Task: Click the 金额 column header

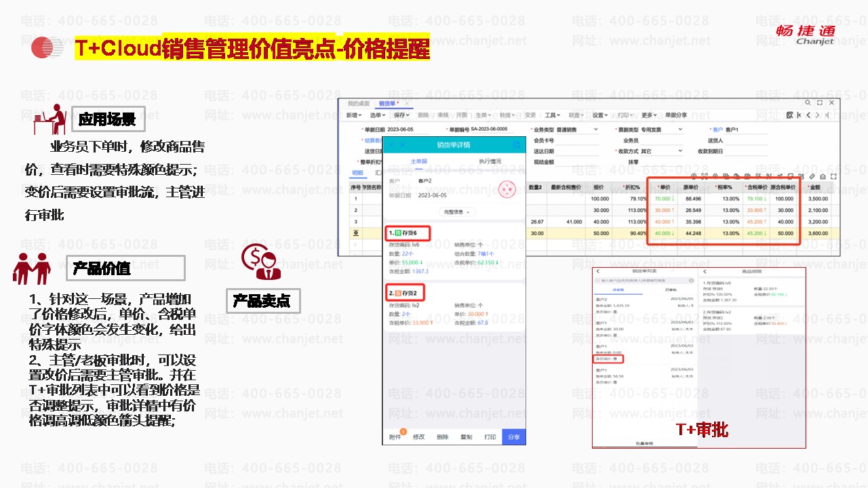Action: coord(815,186)
